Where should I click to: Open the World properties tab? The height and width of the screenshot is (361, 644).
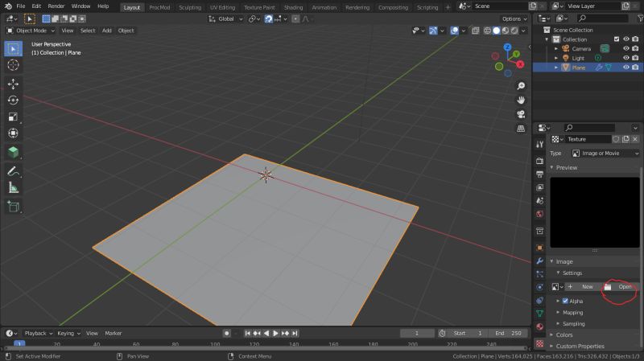(x=539, y=214)
